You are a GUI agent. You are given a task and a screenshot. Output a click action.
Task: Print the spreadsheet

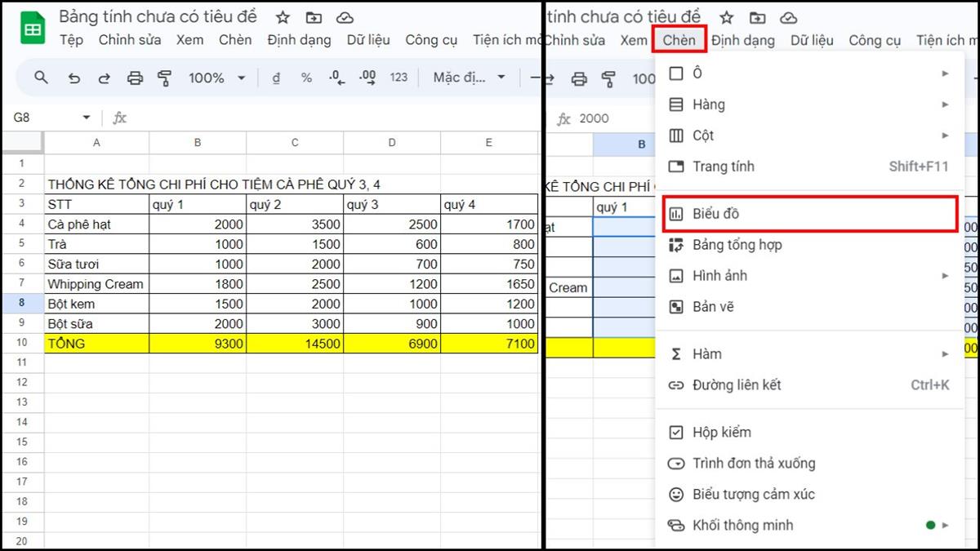pyautogui.click(x=135, y=78)
